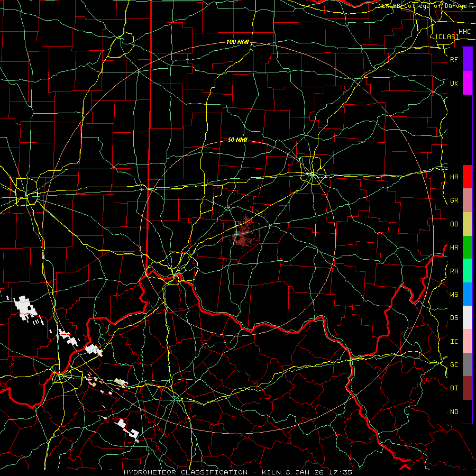The height and width of the screenshot is (476, 476).
Task: Select the HR heavy rain label
Action: (x=454, y=248)
